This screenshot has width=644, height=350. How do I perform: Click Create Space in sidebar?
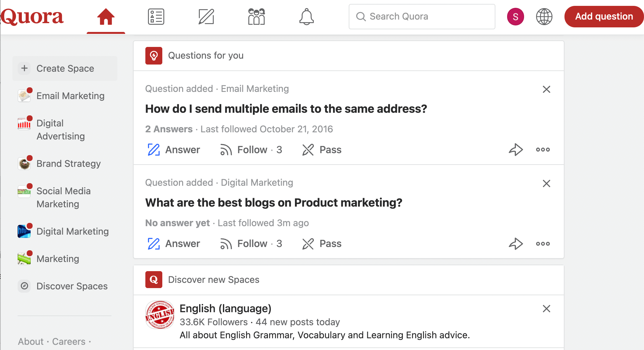click(x=65, y=68)
